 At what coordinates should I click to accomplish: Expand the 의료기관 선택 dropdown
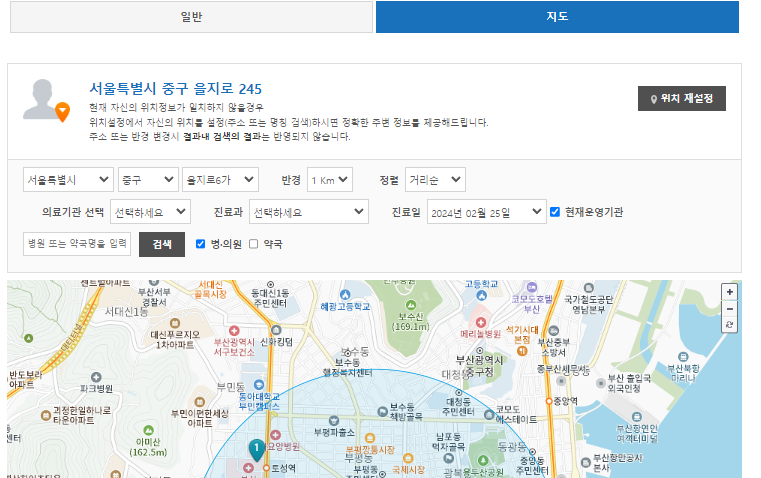(150, 212)
